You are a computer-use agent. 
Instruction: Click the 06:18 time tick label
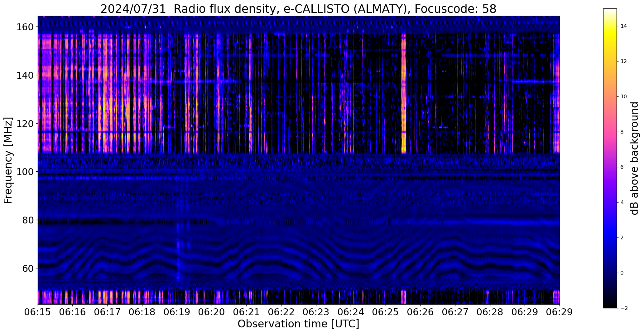click(142, 312)
